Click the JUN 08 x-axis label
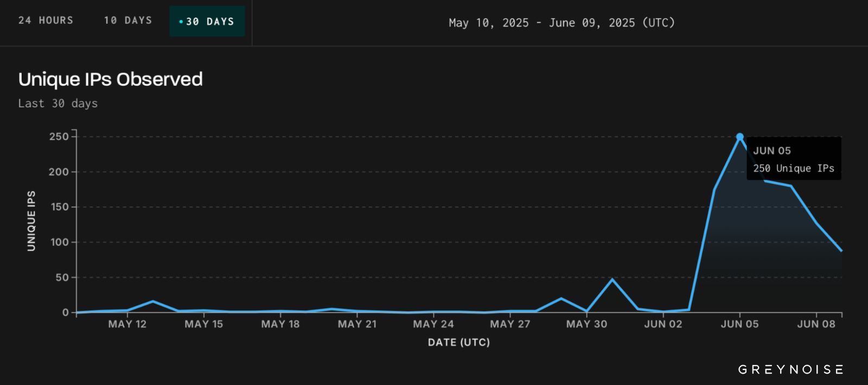868x385 pixels. tap(816, 324)
